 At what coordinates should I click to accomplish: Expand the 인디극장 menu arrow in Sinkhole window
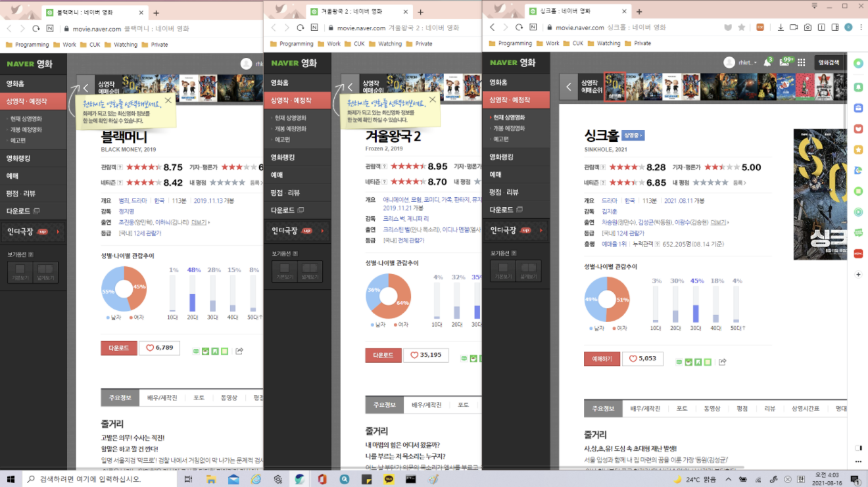pyautogui.click(x=540, y=231)
